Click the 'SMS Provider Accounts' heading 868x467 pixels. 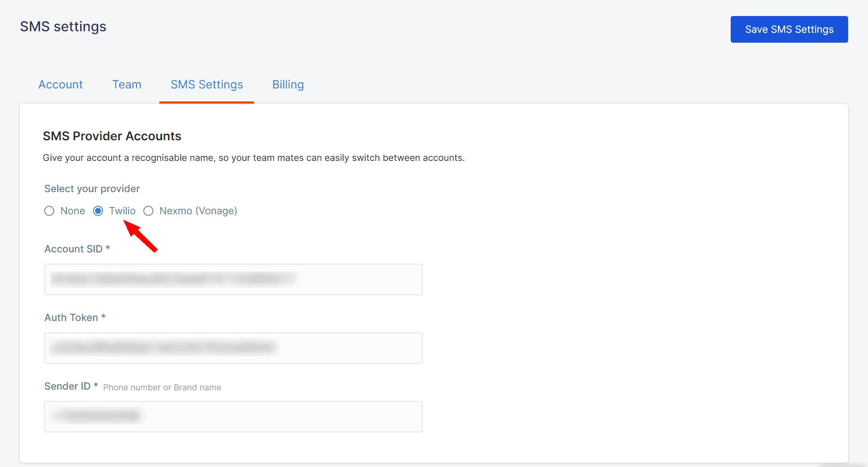(112, 136)
